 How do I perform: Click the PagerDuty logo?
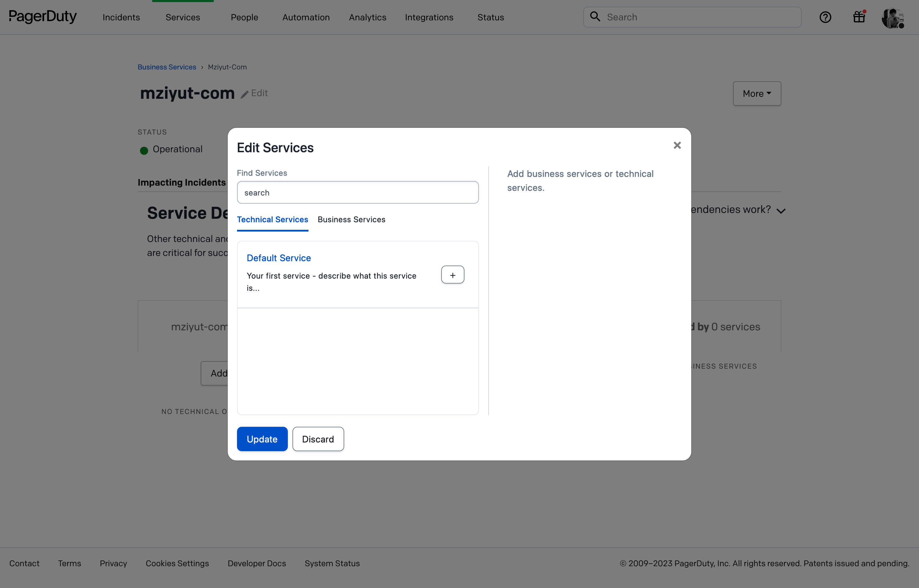click(x=43, y=17)
